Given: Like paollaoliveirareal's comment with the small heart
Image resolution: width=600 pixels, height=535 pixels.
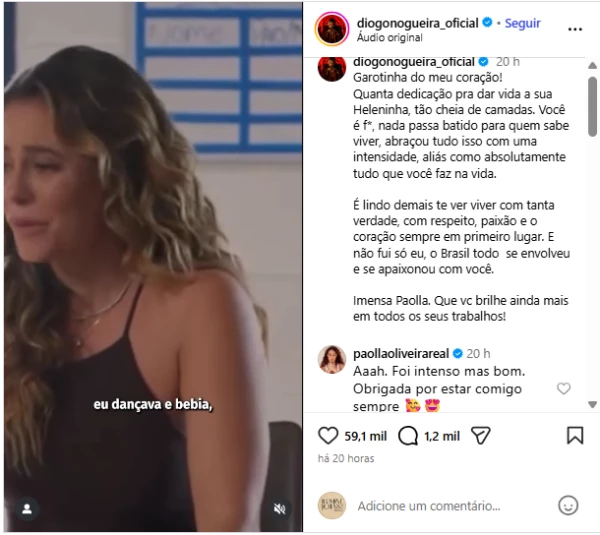Looking at the screenshot, I should point(563,389).
